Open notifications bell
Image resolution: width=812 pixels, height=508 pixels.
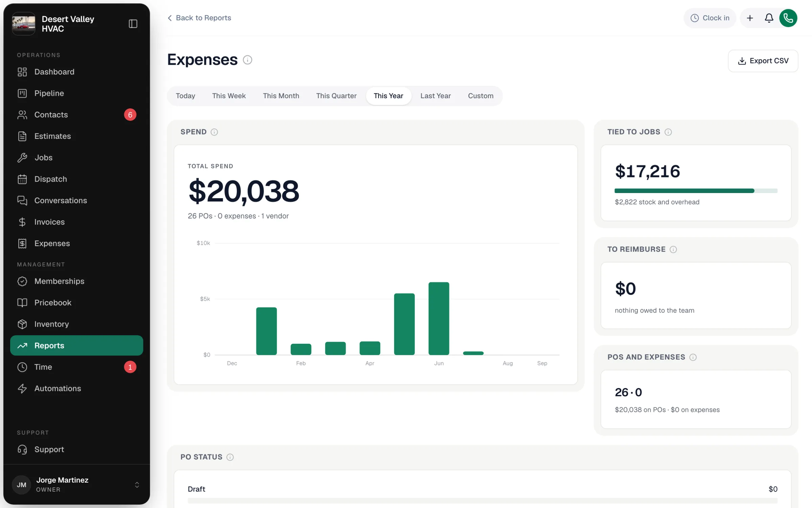[769, 18]
